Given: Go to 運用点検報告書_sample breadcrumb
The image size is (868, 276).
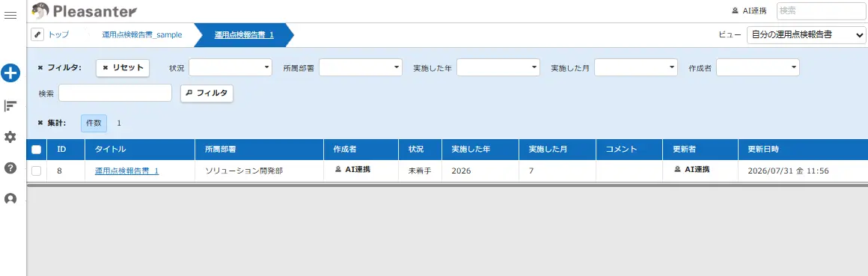Looking at the screenshot, I should [142, 34].
